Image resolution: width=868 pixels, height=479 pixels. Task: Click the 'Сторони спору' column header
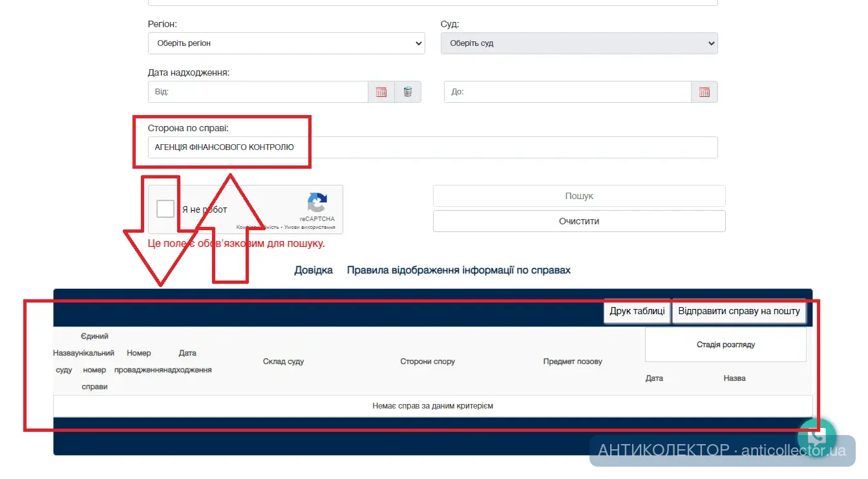[x=427, y=361]
